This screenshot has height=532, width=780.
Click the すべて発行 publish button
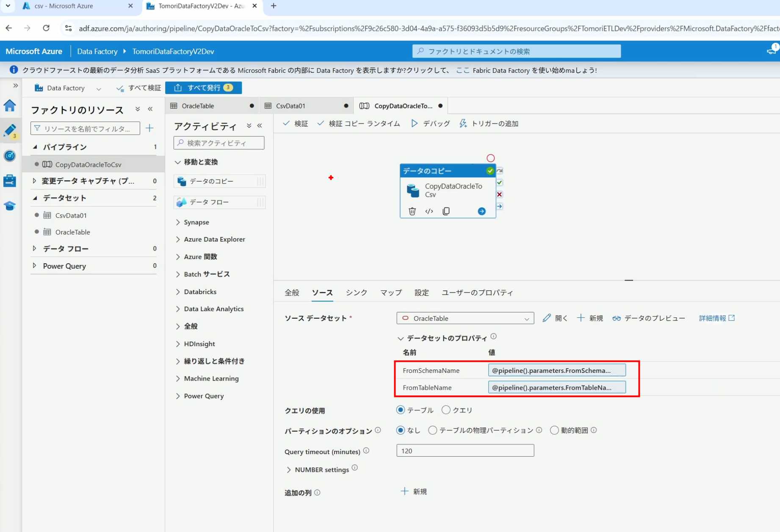(203, 88)
